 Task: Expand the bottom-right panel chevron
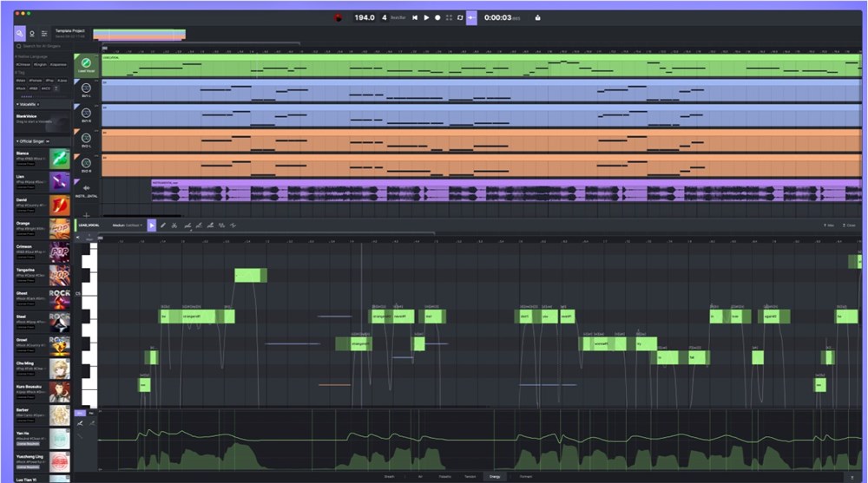click(x=852, y=477)
